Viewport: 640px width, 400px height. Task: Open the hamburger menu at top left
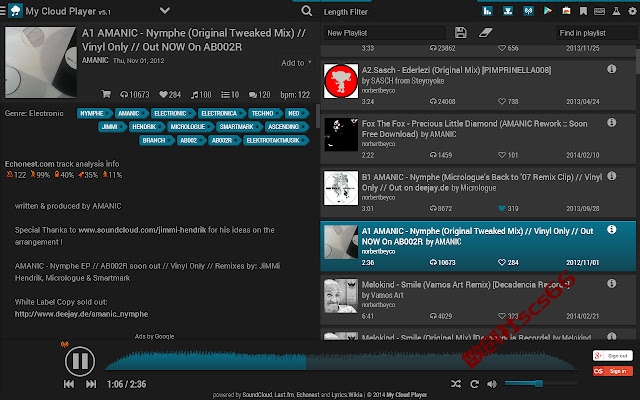click(x=2, y=11)
